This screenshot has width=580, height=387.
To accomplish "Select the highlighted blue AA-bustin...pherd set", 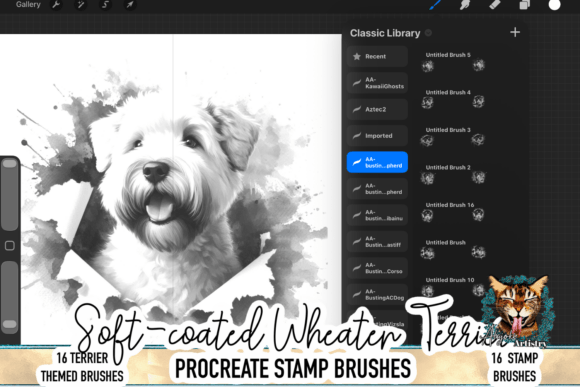I will (x=377, y=162).
